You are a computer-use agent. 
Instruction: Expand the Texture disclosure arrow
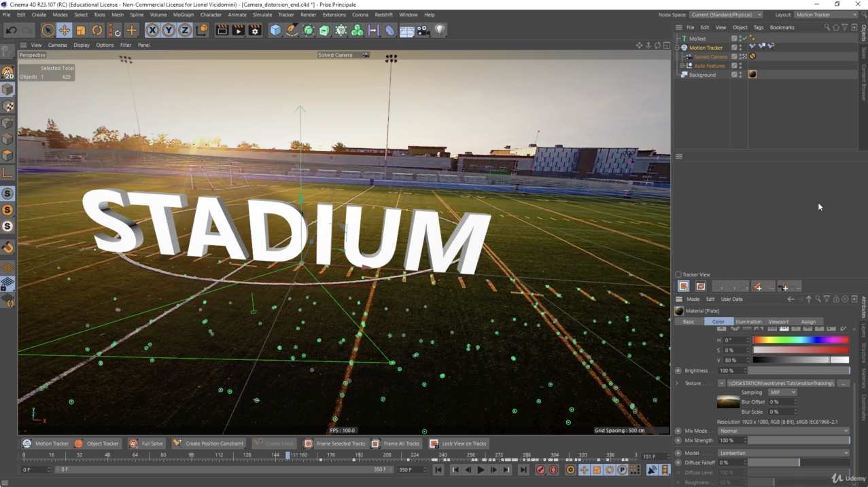(677, 383)
